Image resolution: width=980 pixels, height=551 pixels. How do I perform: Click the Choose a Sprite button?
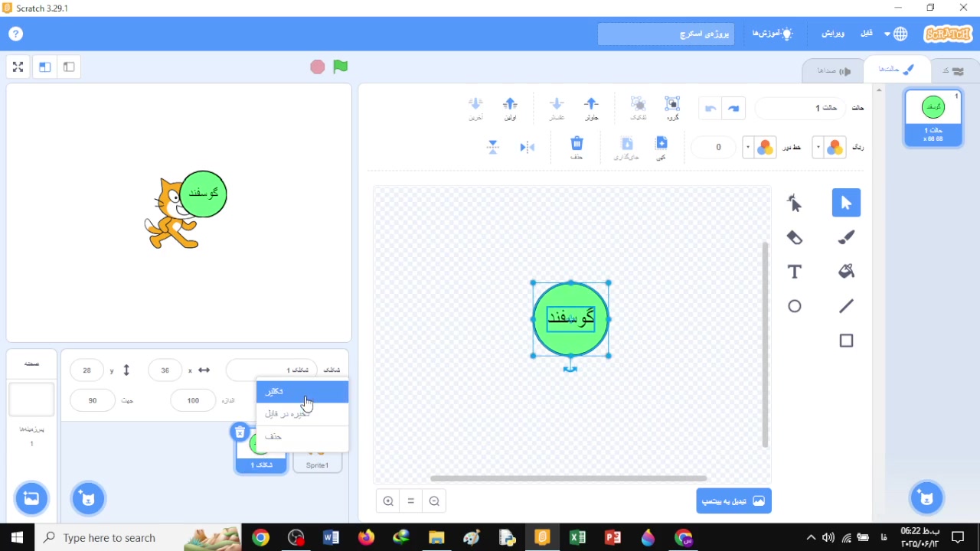[88, 498]
